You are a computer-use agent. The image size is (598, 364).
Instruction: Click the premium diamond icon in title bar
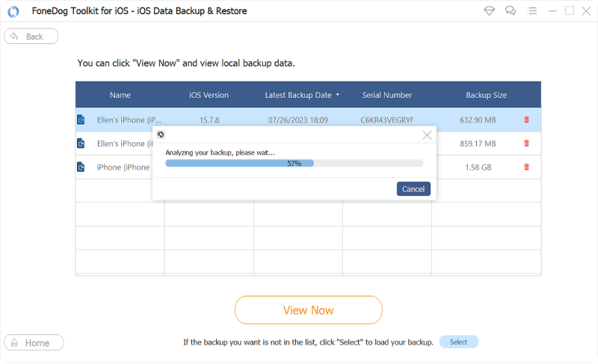pos(490,11)
